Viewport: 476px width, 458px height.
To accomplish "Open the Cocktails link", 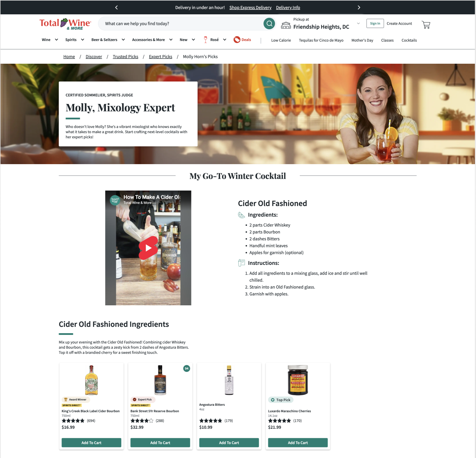I will 409,40.
